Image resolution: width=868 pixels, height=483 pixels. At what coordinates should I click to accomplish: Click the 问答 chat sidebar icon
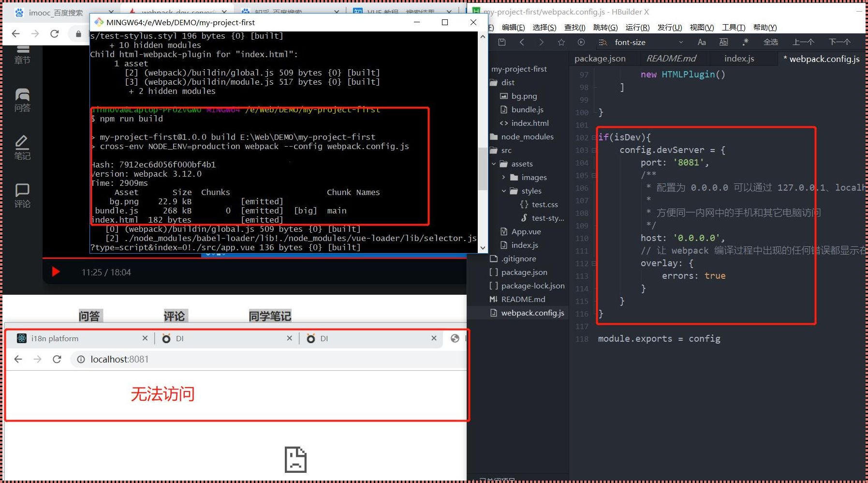(22, 100)
